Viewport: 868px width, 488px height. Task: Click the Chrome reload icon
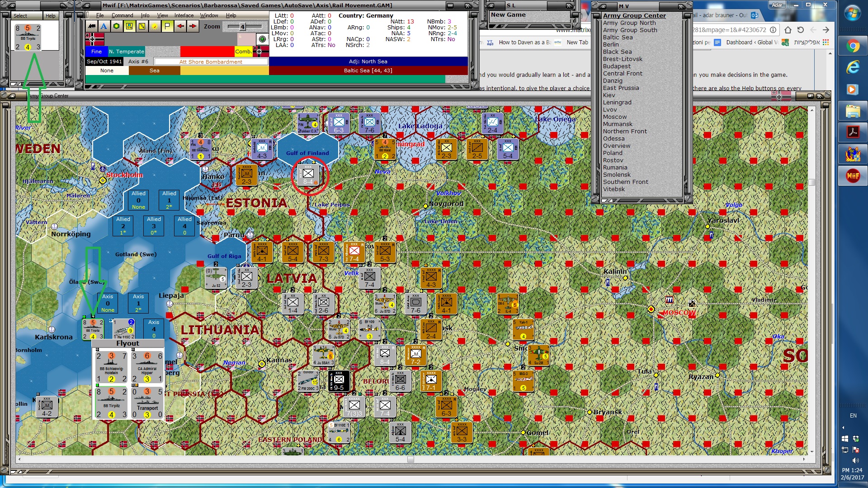[x=801, y=30]
